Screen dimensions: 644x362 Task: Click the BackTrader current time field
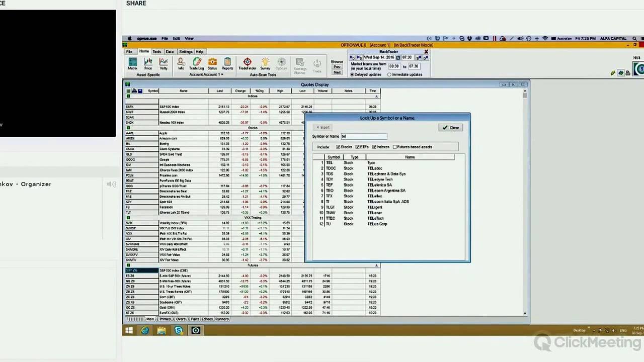(x=407, y=58)
